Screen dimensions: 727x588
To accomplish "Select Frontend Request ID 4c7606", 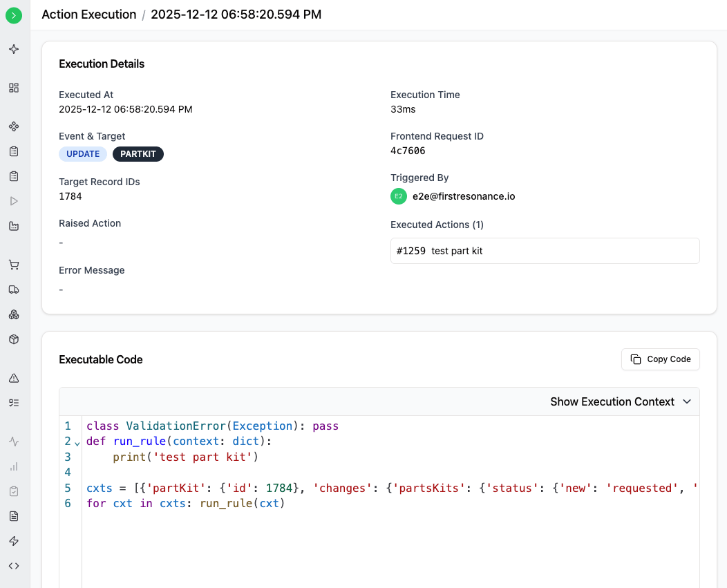I will [x=408, y=151].
